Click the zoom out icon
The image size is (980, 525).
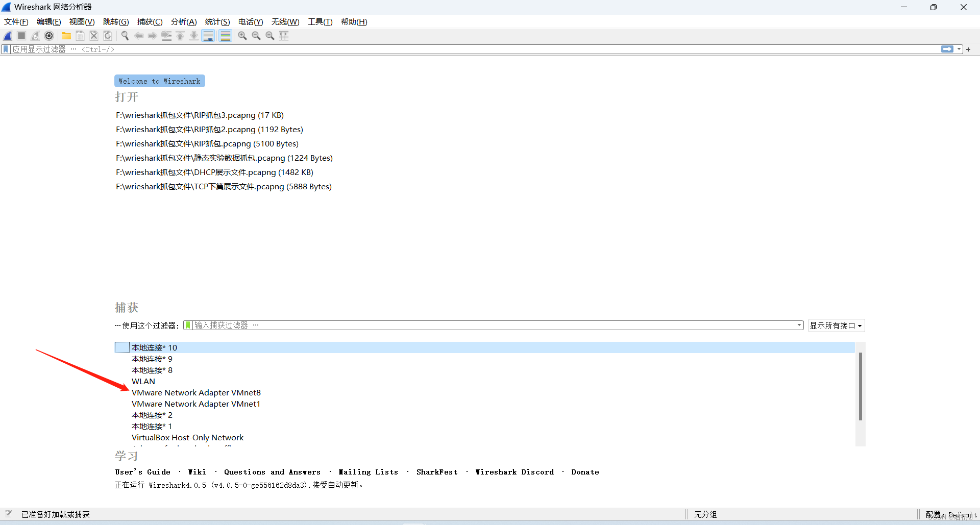click(256, 36)
